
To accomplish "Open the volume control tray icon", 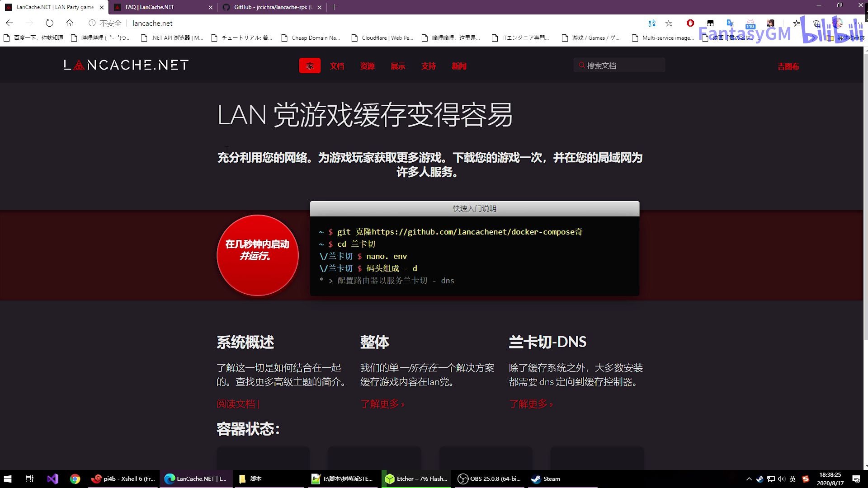I will point(782,479).
